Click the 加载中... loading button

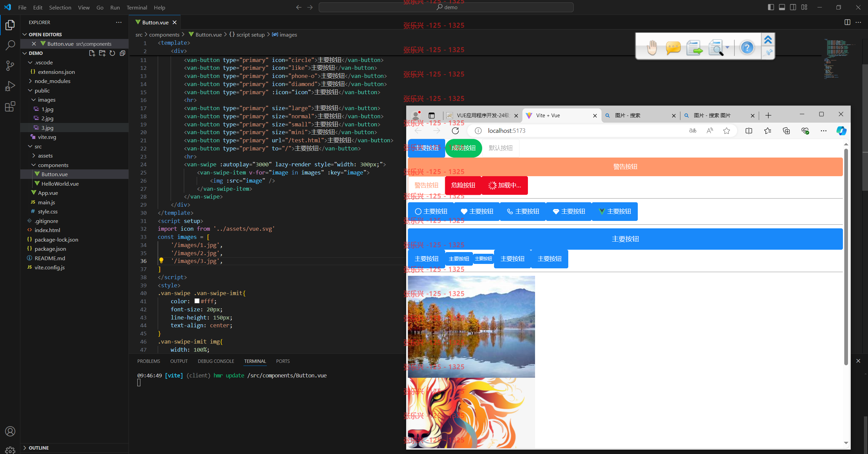(505, 185)
